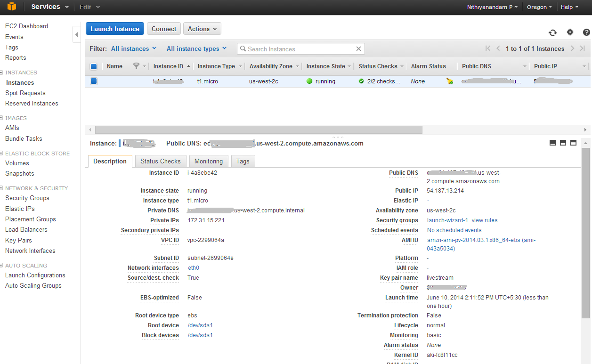This screenshot has width=592, height=364.
Task: Maximize the details pane layout icon
Action: point(573,143)
